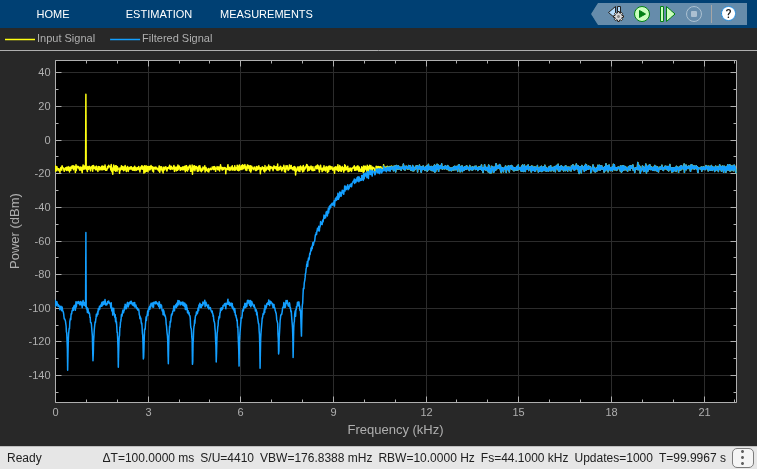The width and height of the screenshot is (757, 469).
Task: Click the yellow Input Signal legend line
Action: [x=20, y=39]
